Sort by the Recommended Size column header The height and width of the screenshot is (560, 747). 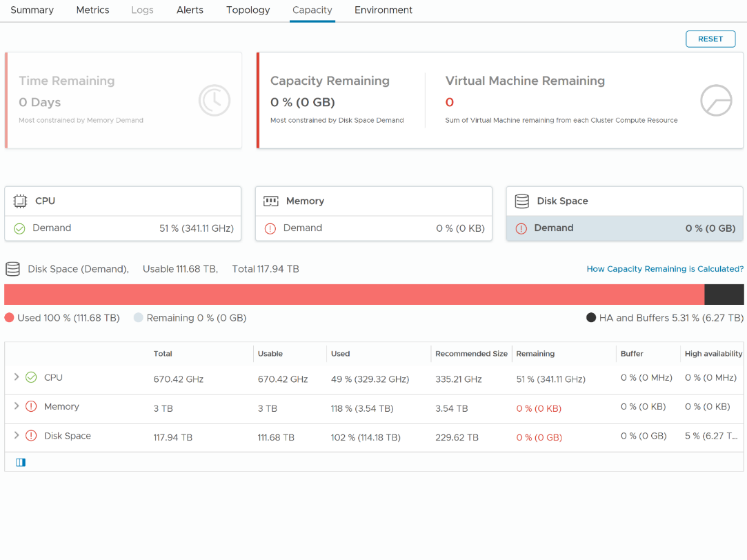tap(471, 354)
